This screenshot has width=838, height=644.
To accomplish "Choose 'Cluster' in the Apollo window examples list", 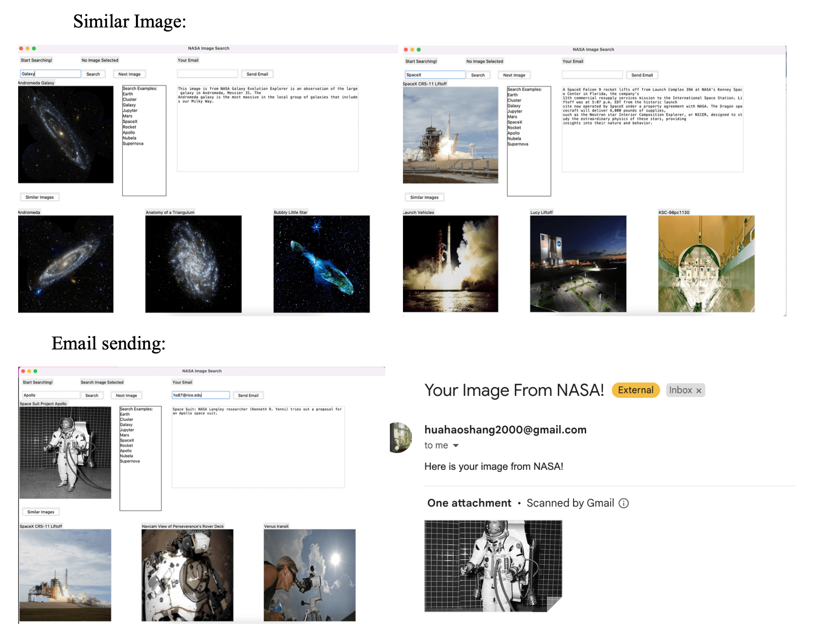I will [127, 419].
